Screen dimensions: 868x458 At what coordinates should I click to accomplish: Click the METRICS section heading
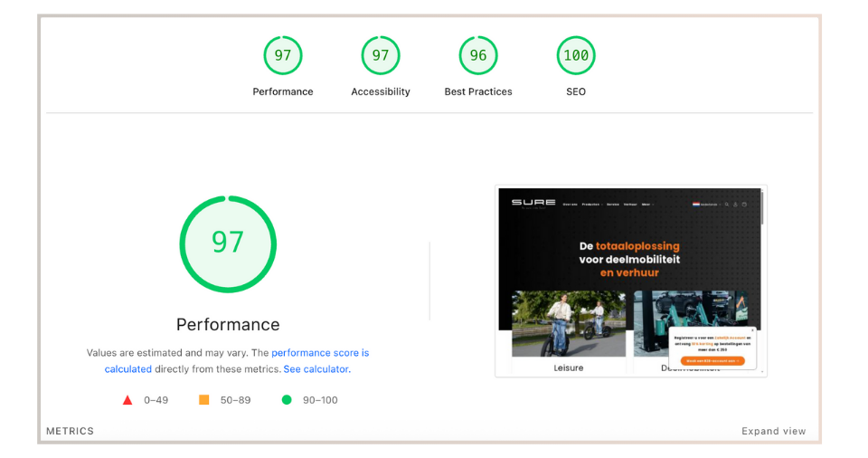coord(70,431)
